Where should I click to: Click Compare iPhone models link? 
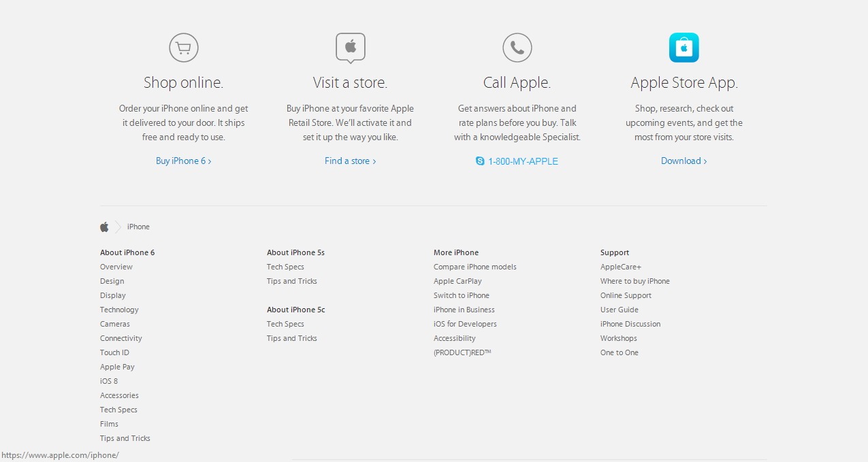pyautogui.click(x=475, y=267)
